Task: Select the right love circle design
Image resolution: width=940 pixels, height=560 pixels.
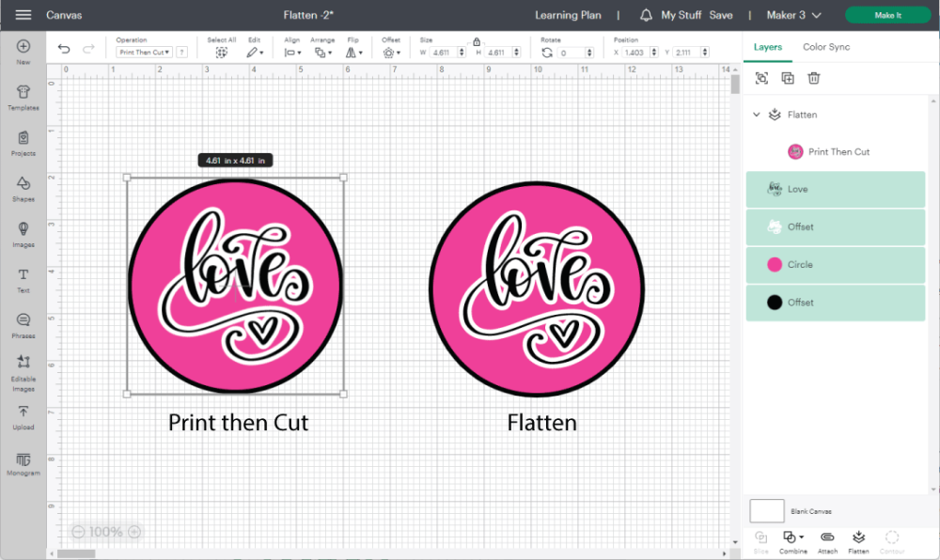Action: coord(537,288)
